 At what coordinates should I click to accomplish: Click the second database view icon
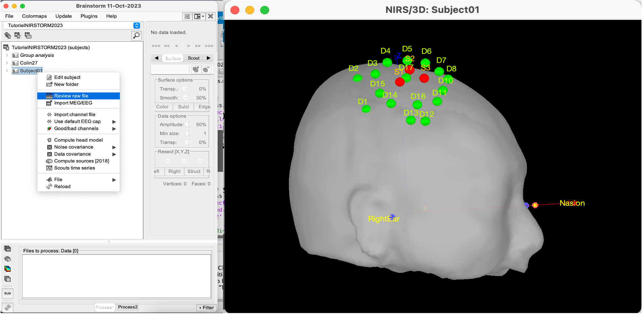pyautogui.click(x=18, y=35)
